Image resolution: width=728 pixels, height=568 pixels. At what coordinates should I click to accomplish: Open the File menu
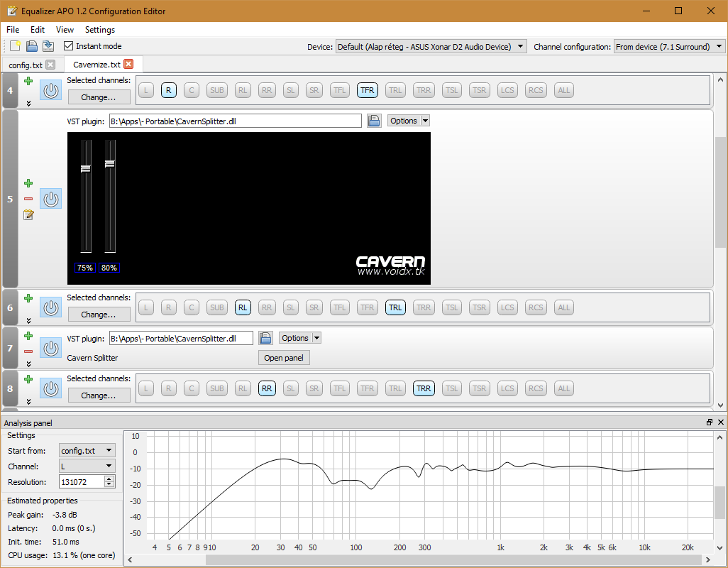tap(13, 30)
